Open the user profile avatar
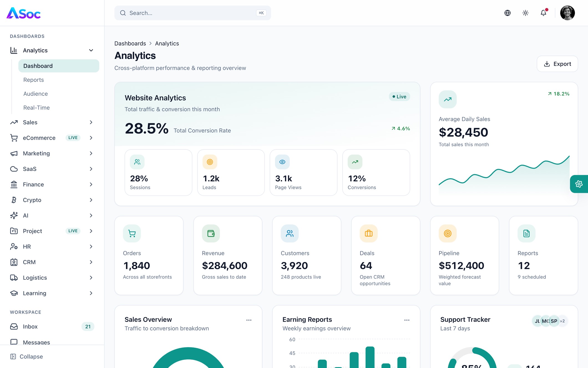Screen dimensions: 588x368 (567, 13)
